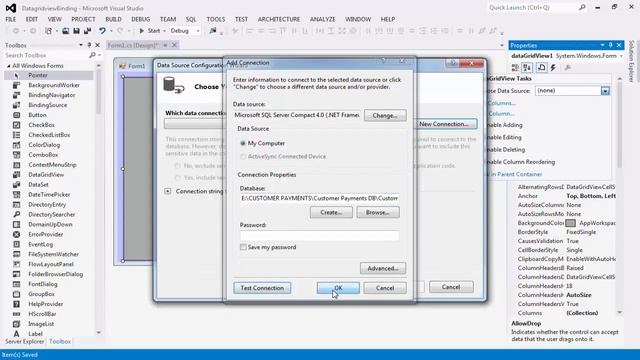This screenshot has height=360, width=640.
Task: Click into the Password input field
Action: coord(320,236)
